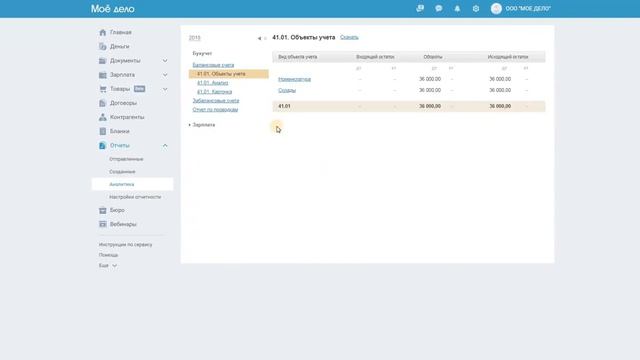Expand the Документы chevron
Screen dimensions: 640x360
tap(165, 61)
